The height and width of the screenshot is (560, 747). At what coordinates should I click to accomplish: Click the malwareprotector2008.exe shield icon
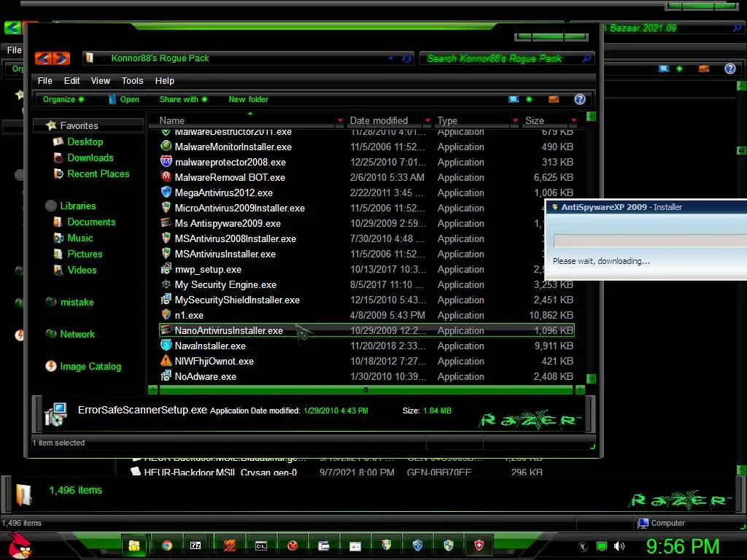click(166, 161)
